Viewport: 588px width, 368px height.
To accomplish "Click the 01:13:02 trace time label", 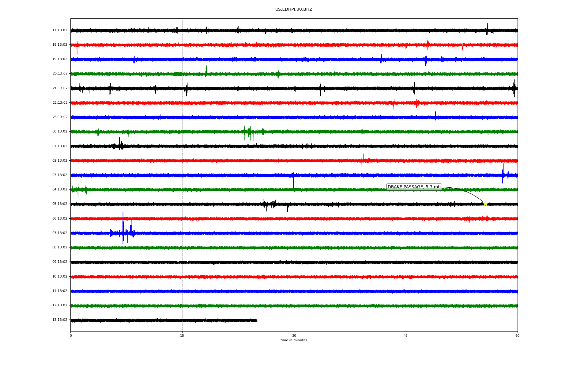I will 60,146.
